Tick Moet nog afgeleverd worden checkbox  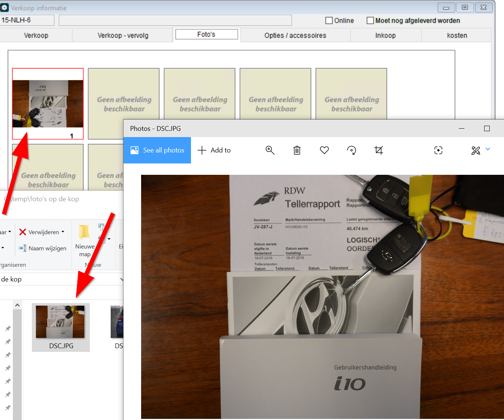click(x=370, y=21)
